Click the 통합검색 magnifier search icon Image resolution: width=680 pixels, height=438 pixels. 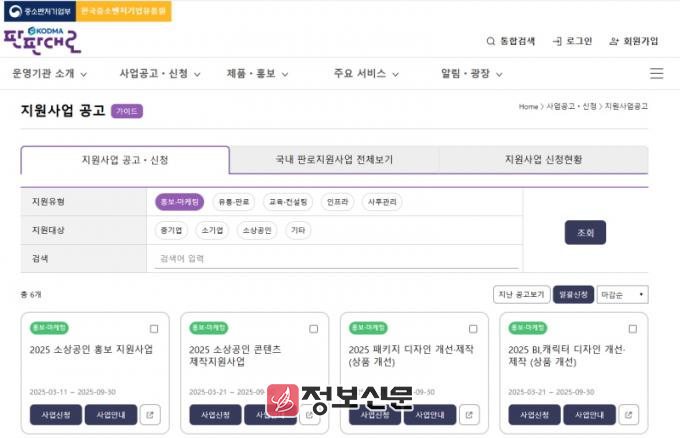point(490,41)
